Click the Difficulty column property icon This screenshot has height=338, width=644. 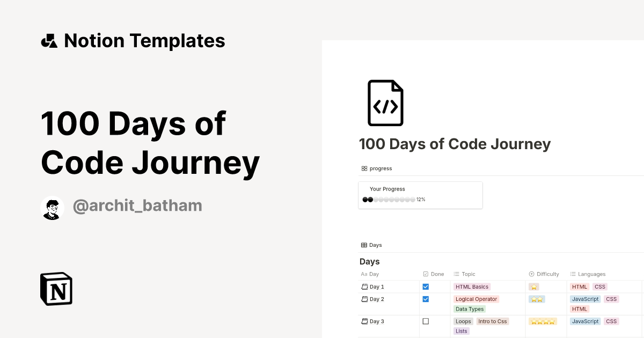(531, 274)
